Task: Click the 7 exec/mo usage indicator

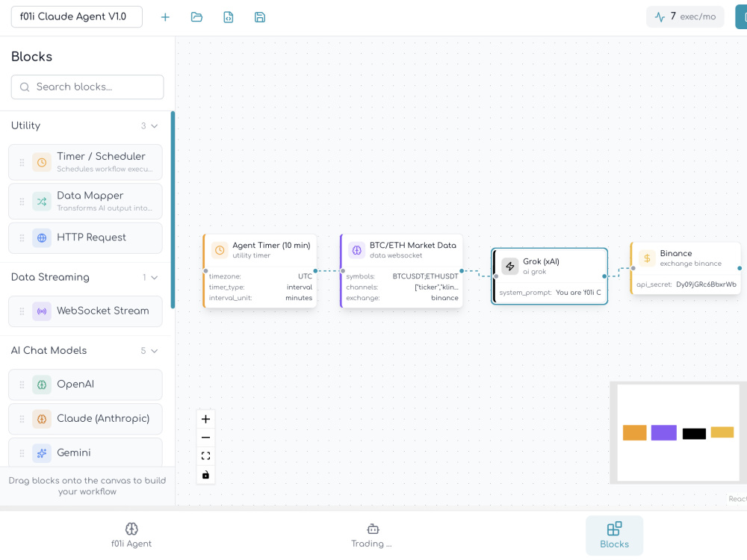Action: (x=685, y=16)
